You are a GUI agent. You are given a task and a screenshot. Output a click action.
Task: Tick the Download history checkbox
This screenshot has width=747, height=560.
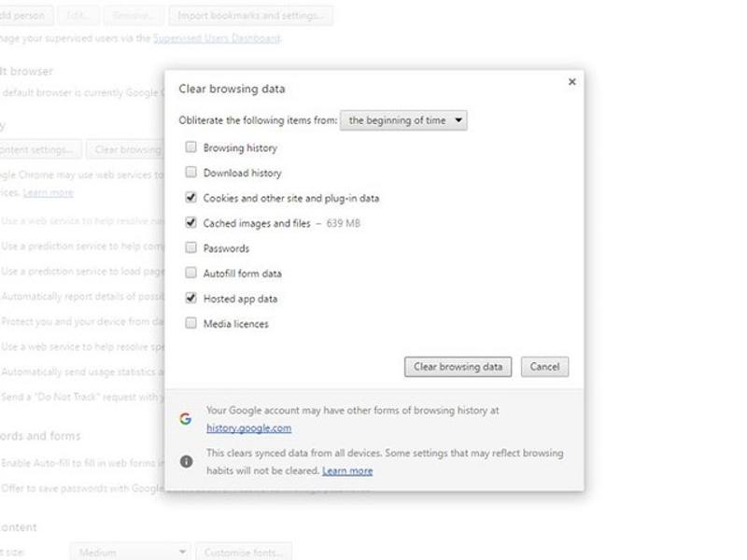[191, 173]
